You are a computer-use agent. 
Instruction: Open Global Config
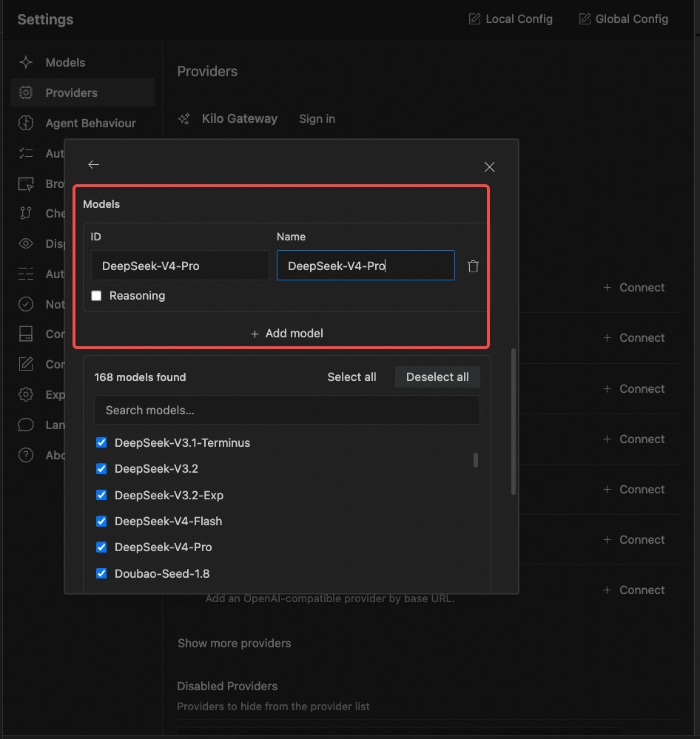(623, 18)
